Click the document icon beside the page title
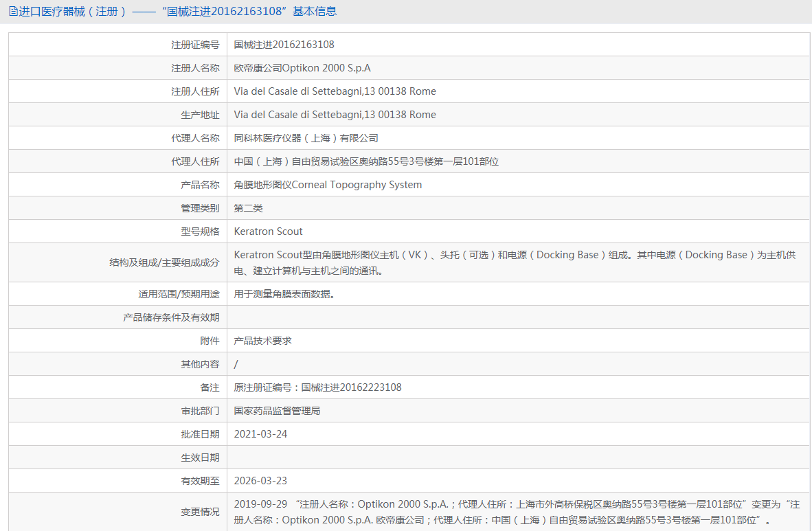The height and width of the screenshot is (531, 812). tap(13, 12)
